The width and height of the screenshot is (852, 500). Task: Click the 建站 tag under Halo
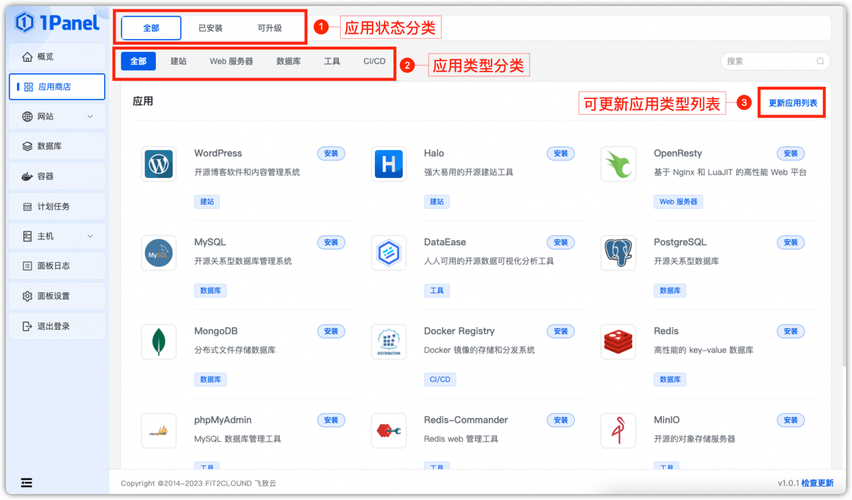coord(437,202)
